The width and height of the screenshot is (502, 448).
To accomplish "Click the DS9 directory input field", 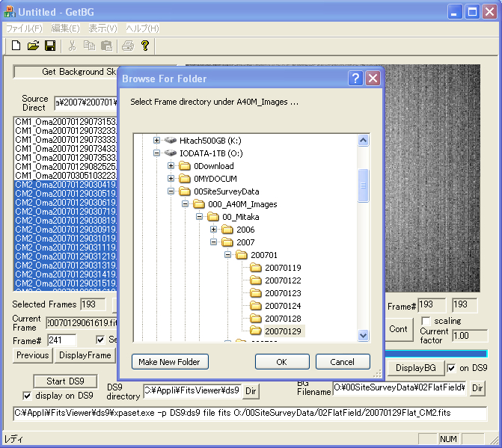I will [x=192, y=390].
